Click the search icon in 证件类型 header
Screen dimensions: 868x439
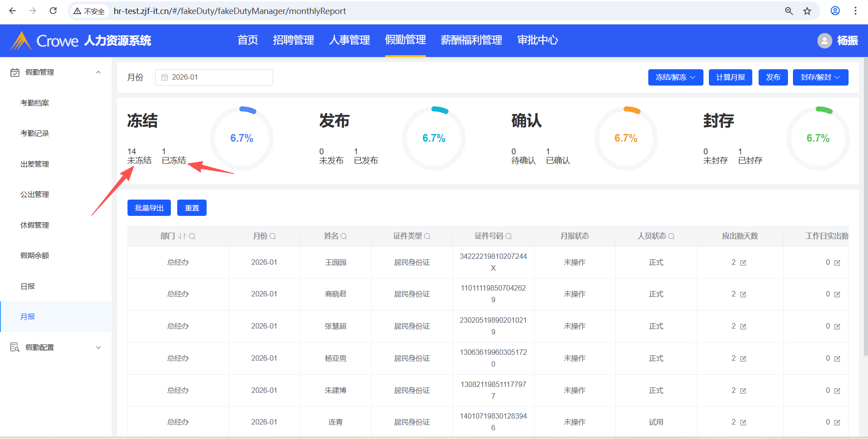point(427,236)
